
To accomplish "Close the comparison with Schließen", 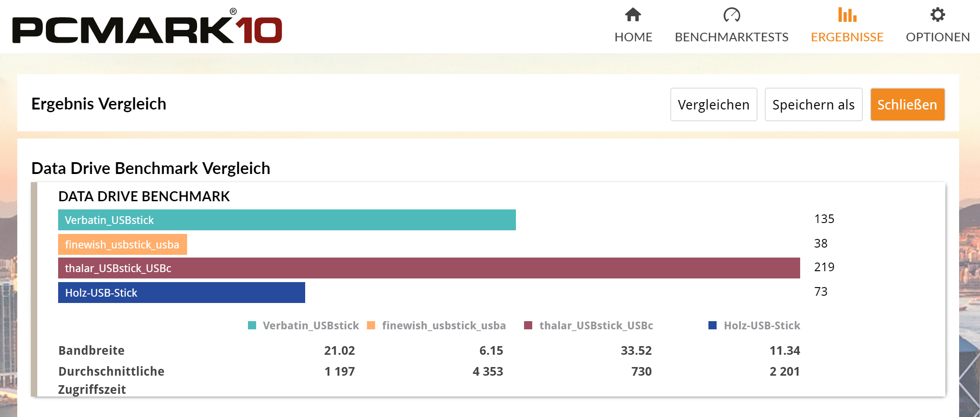I will pyautogui.click(x=907, y=104).
